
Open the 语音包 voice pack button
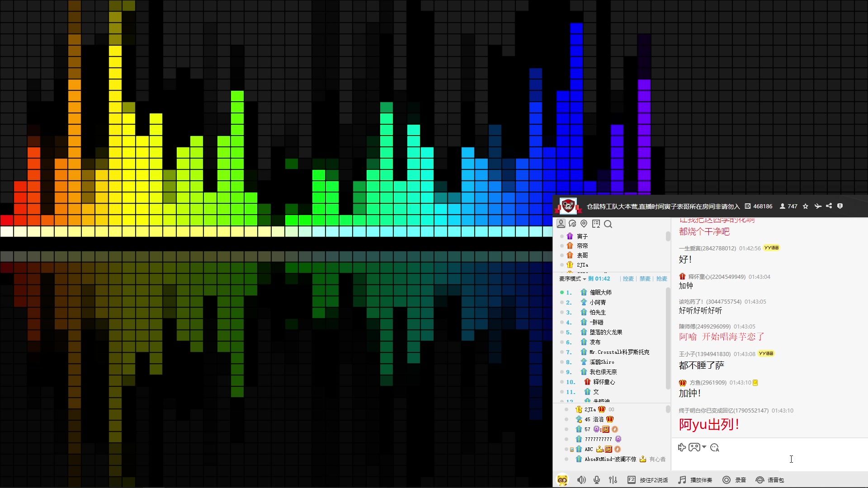pyautogui.click(x=770, y=480)
